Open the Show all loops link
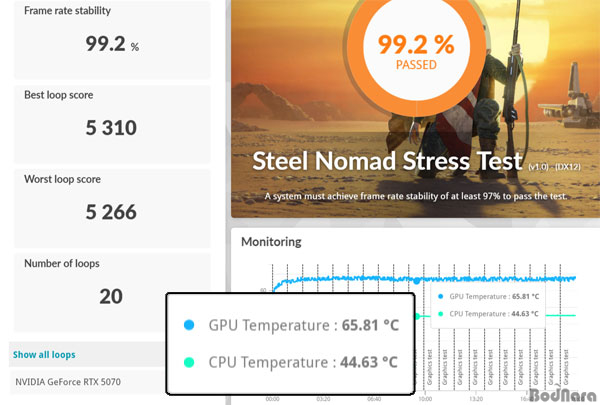Viewport: 600px width, 405px height. 43,354
